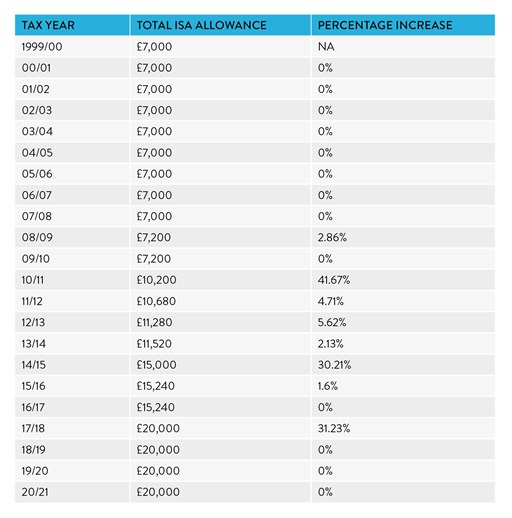The height and width of the screenshot is (518, 512).
Task: Click the £15,000 allowance for 14/15
Action: [x=156, y=365]
